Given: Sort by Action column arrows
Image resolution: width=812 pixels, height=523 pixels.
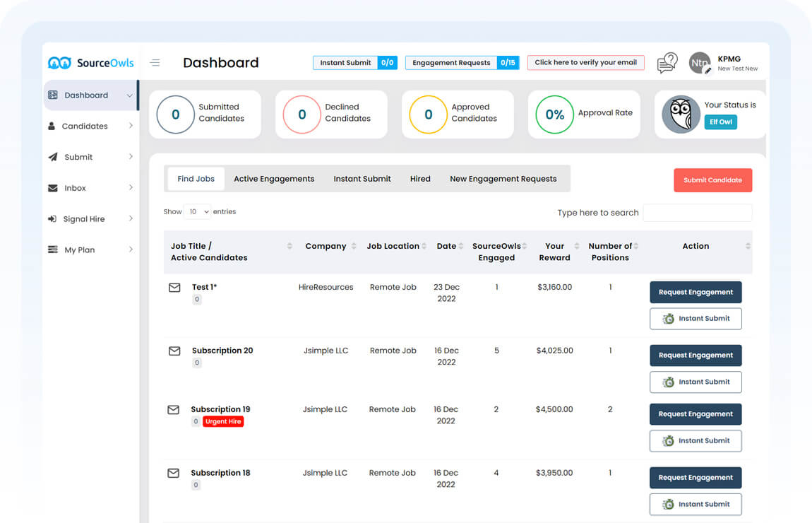Looking at the screenshot, I should 748,246.
